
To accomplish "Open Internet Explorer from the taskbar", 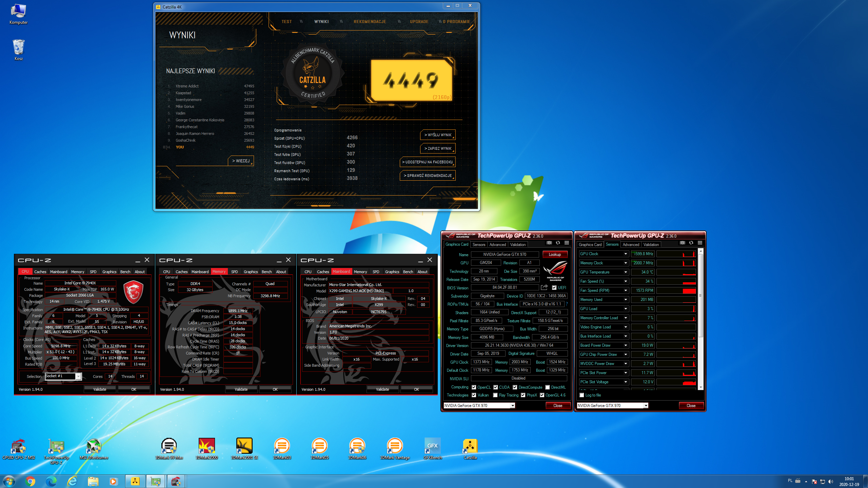I will pyautogui.click(x=72, y=481).
